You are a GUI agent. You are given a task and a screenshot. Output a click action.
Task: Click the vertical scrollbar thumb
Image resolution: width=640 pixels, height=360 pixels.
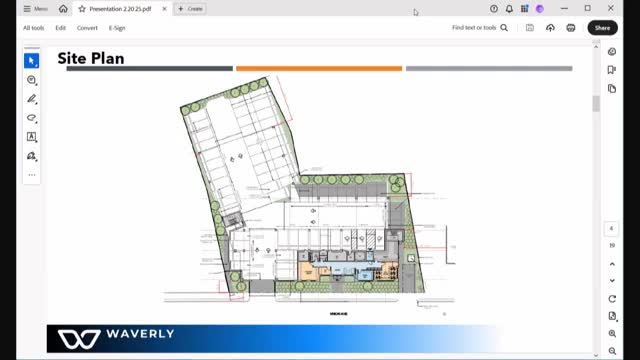tap(596, 104)
